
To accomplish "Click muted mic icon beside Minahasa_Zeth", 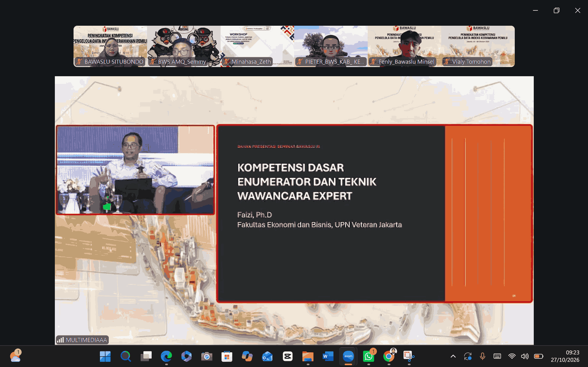I will pos(226,62).
